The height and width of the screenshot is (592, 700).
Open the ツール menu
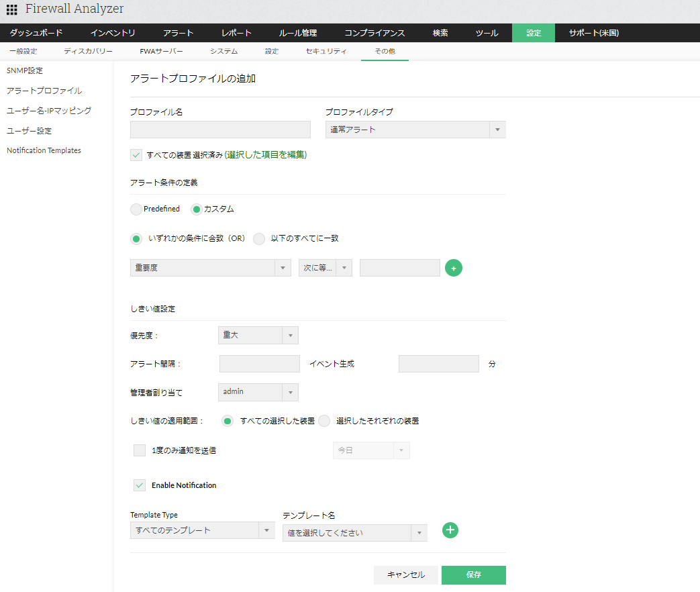coord(487,33)
